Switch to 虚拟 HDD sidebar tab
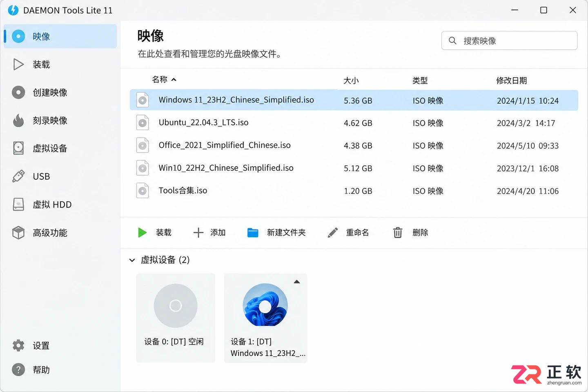The image size is (588, 392). 60,204
